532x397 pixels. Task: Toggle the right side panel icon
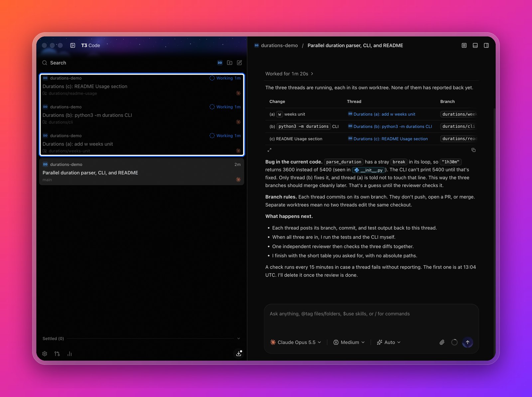[x=486, y=45]
